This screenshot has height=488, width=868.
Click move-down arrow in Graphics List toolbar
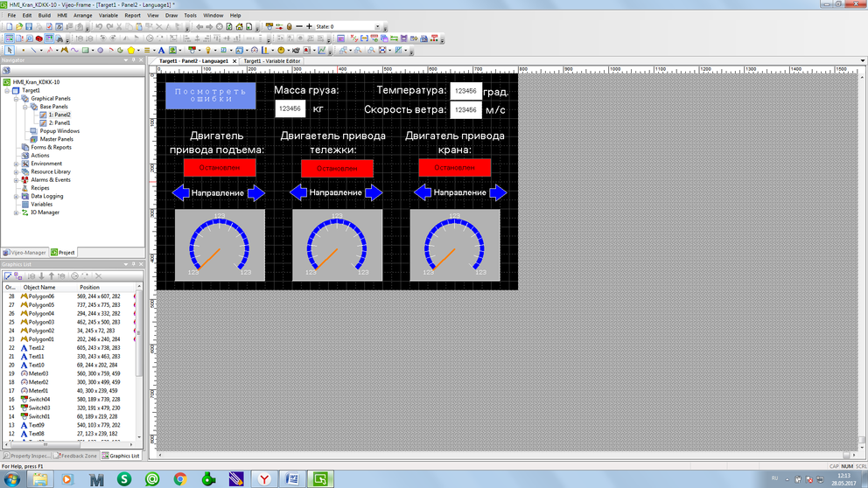tap(41, 275)
